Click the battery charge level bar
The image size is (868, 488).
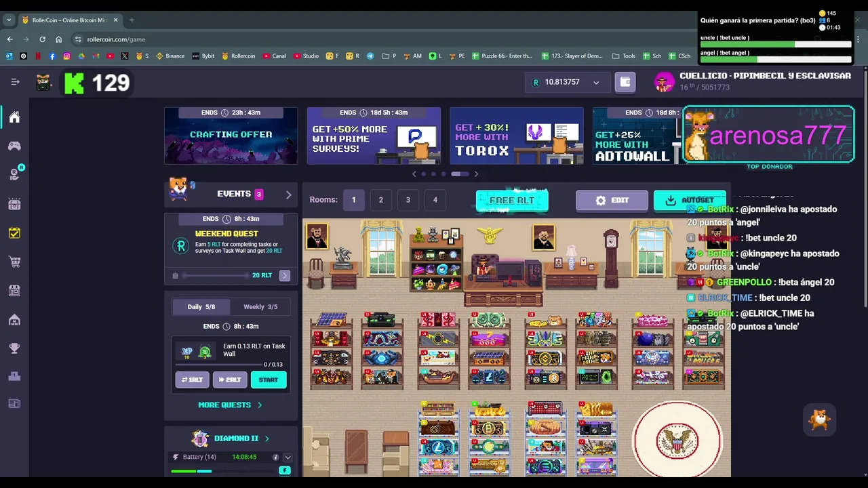point(224,471)
